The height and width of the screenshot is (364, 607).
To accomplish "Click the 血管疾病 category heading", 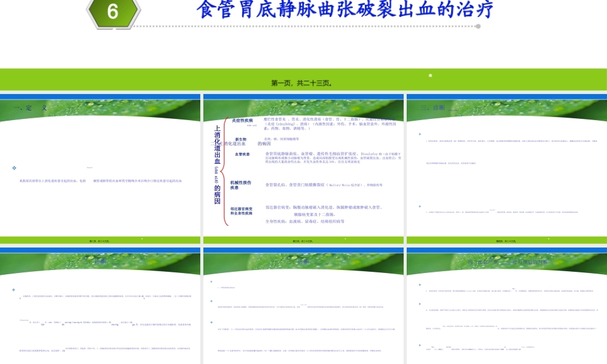I will coord(242,153).
